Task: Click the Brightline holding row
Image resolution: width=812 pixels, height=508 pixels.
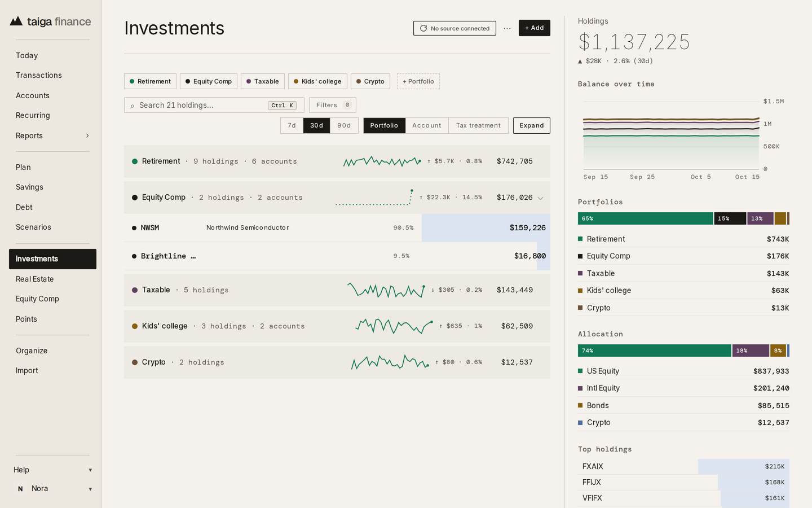Action: tap(337, 256)
